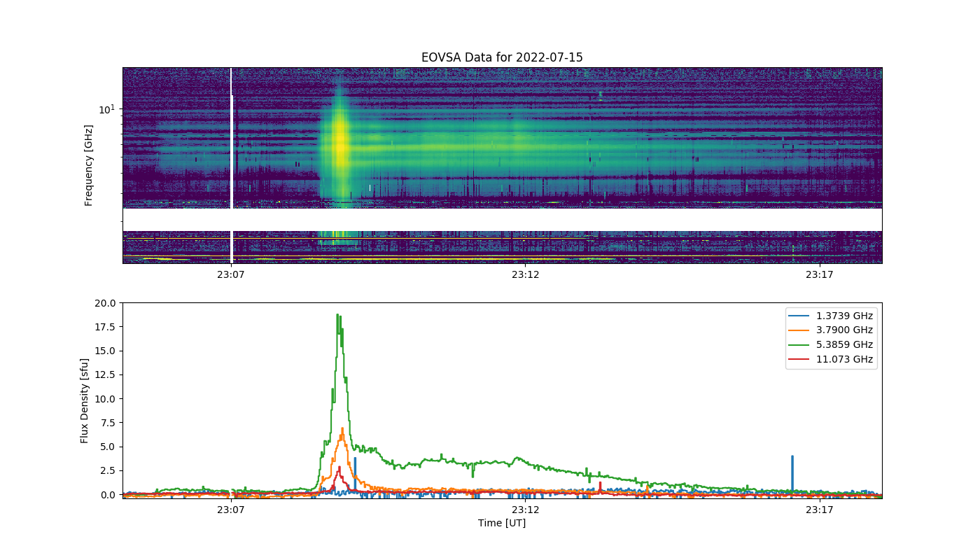Viewport: 980px width, 560px height.
Task: Click the green 5.3859 GHz legend line
Action: [x=801, y=345]
